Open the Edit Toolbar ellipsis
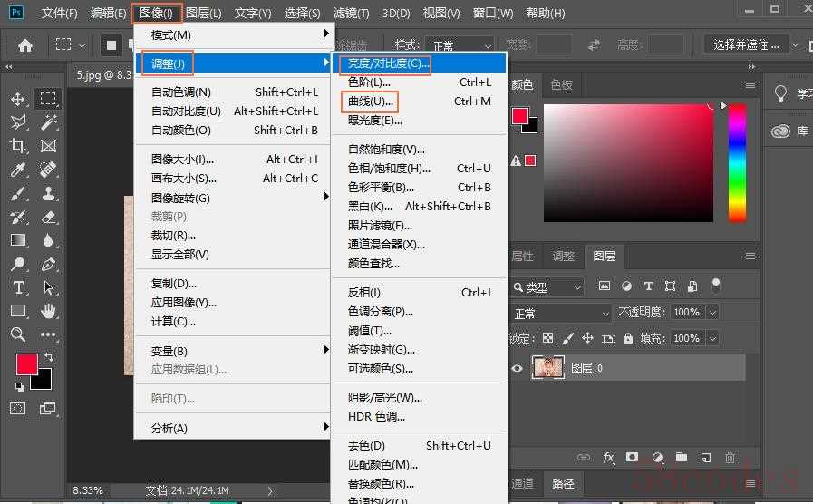 tap(48, 334)
